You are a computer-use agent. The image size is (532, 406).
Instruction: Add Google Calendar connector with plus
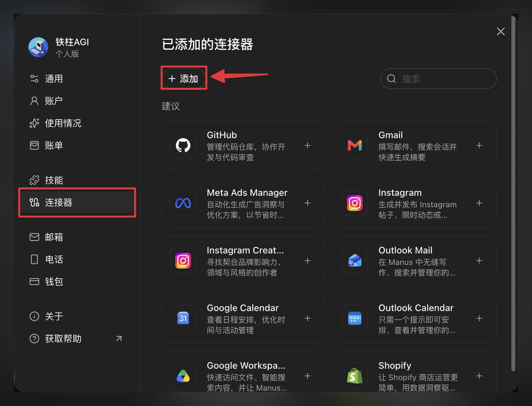[308, 318]
